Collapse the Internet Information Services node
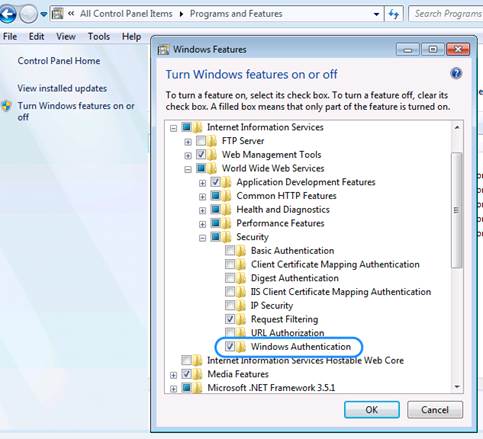The image size is (483, 439). coord(173,128)
